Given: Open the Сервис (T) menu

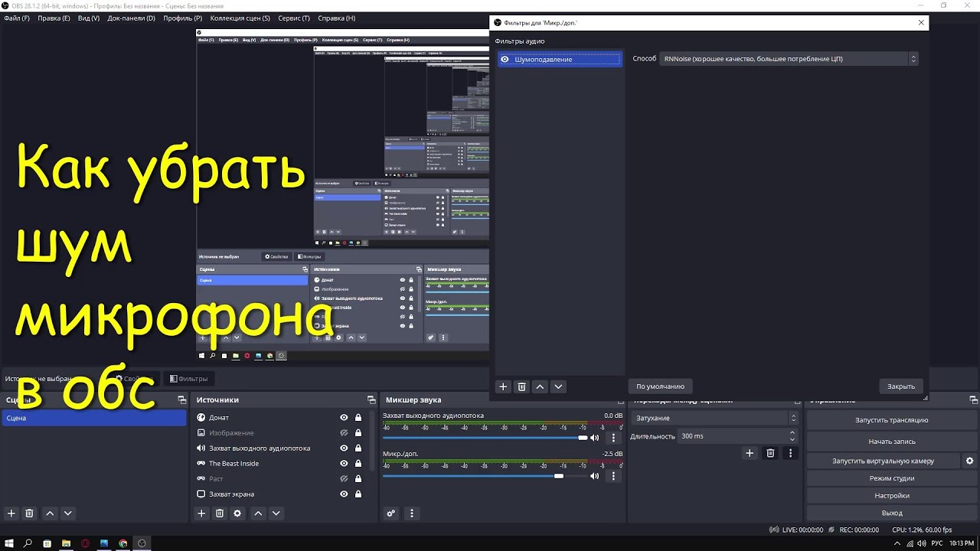Looking at the screenshot, I should (x=294, y=18).
